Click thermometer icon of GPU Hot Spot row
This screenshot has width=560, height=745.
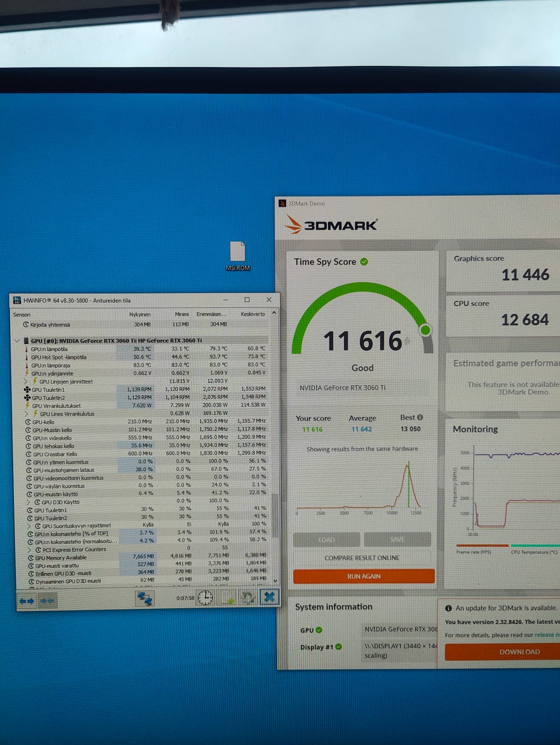[x=27, y=357]
